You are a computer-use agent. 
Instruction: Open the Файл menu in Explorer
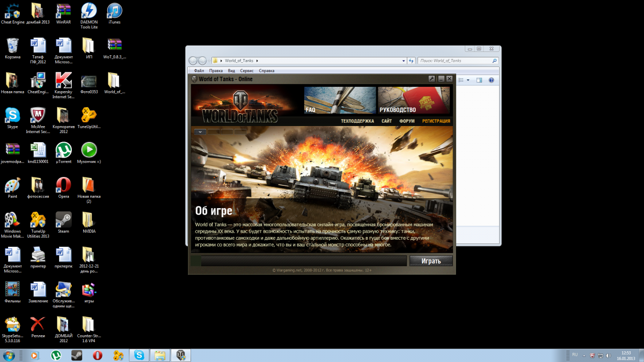pos(199,71)
